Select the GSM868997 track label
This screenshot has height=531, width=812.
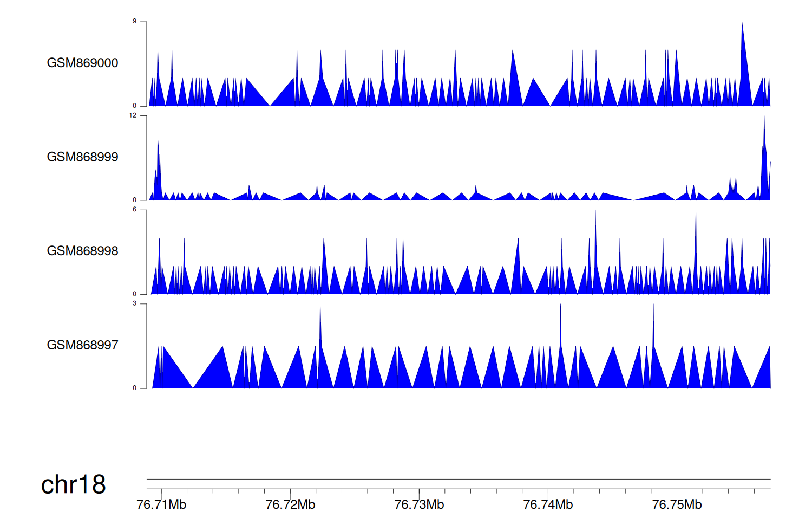click(82, 345)
